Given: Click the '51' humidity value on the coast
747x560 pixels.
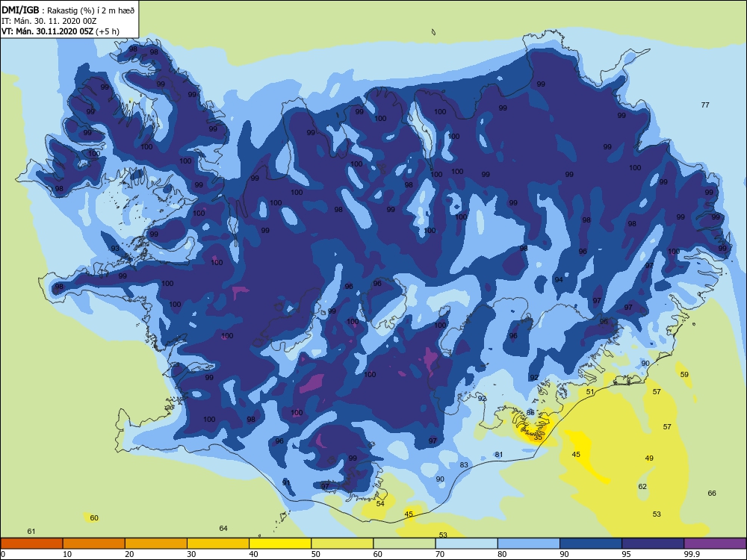Looking at the screenshot, I should pos(590,392).
